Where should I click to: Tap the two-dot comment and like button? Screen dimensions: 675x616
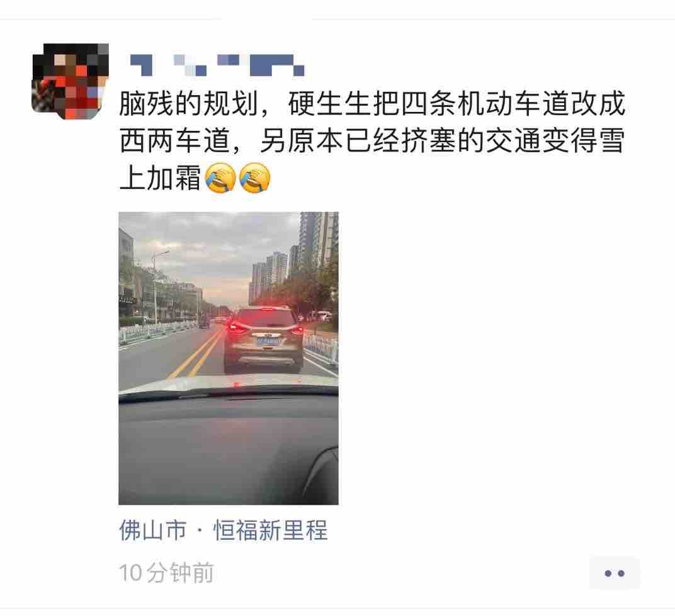click(615, 573)
